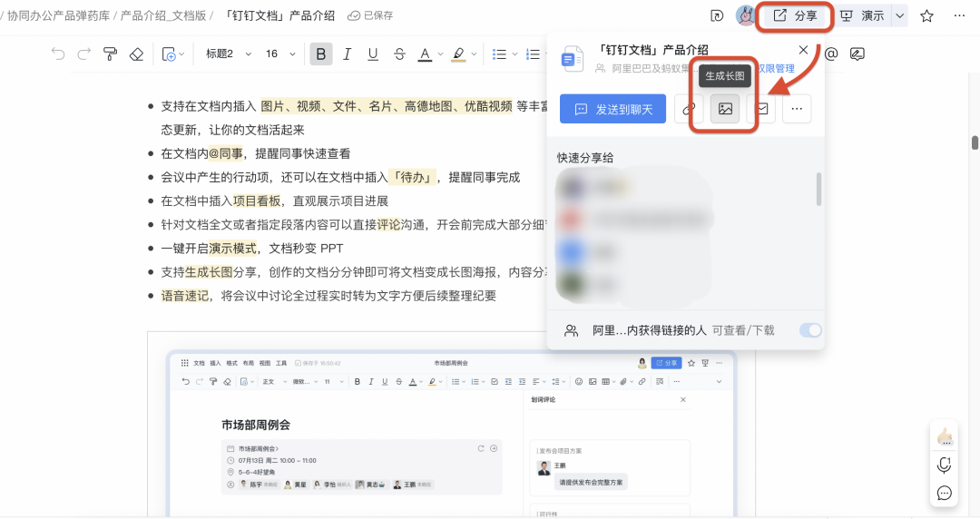Click the @ mention icon in toolbar
The width and height of the screenshot is (980, 519).
coord(831,54)
